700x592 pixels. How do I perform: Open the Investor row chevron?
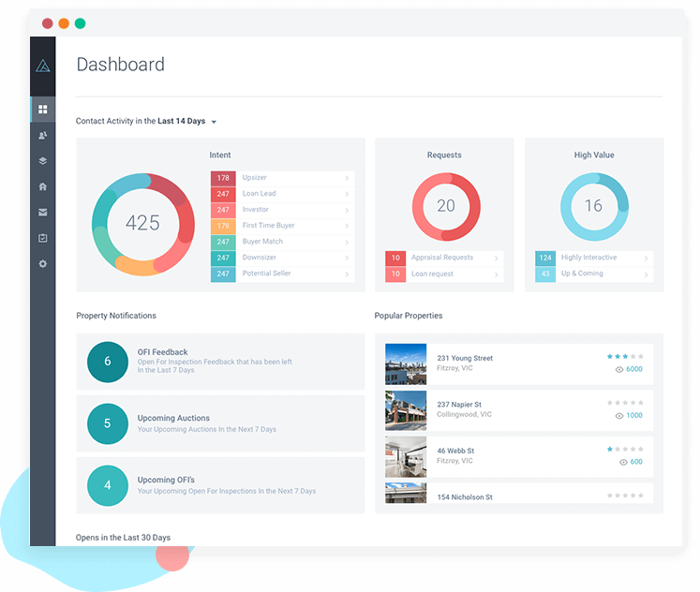click(x=347, y=210)
